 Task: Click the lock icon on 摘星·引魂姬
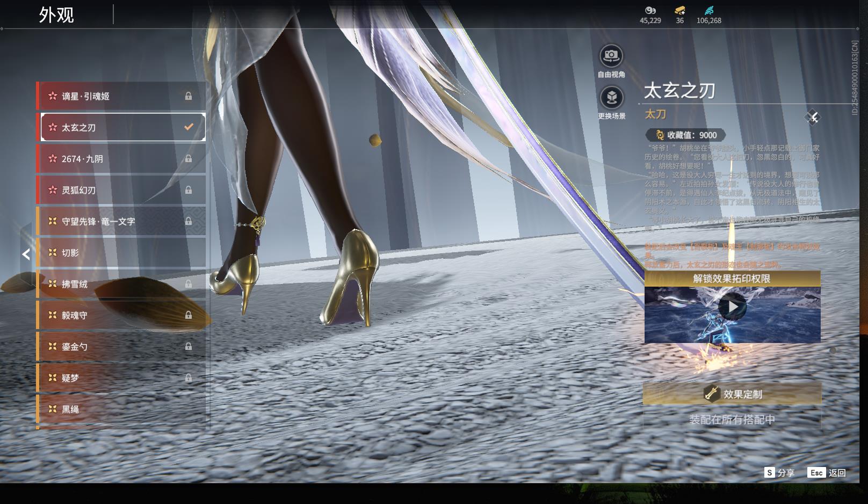click(189, 96)
